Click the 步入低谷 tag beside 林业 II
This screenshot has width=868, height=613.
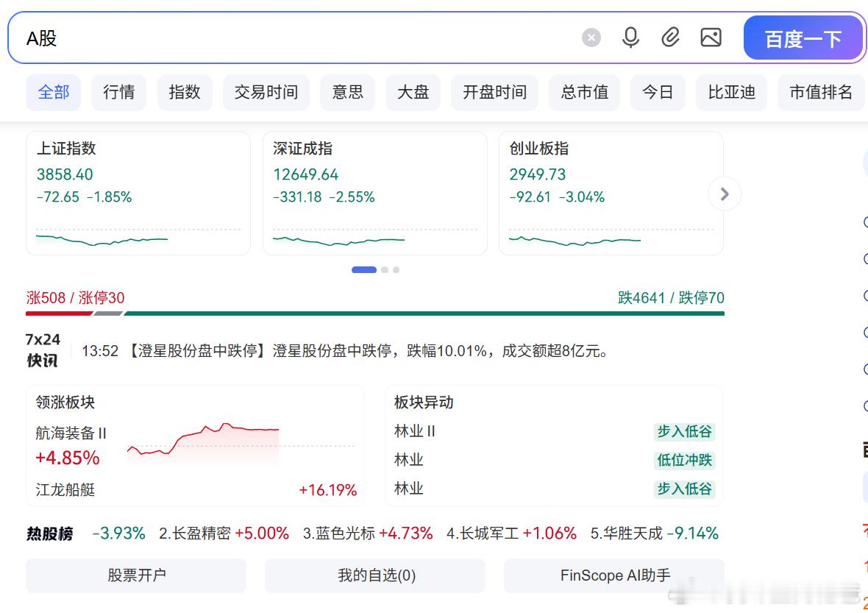(684, 431)
